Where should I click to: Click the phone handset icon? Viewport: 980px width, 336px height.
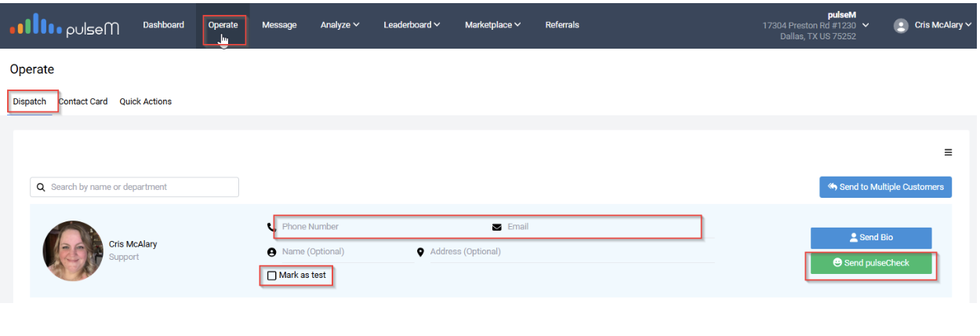pos(271,227)
